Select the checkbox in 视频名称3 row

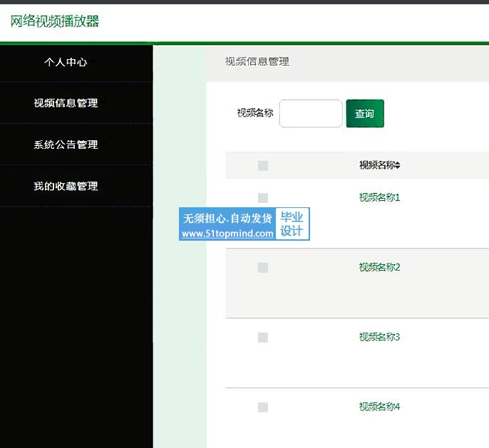pos(263,338)
